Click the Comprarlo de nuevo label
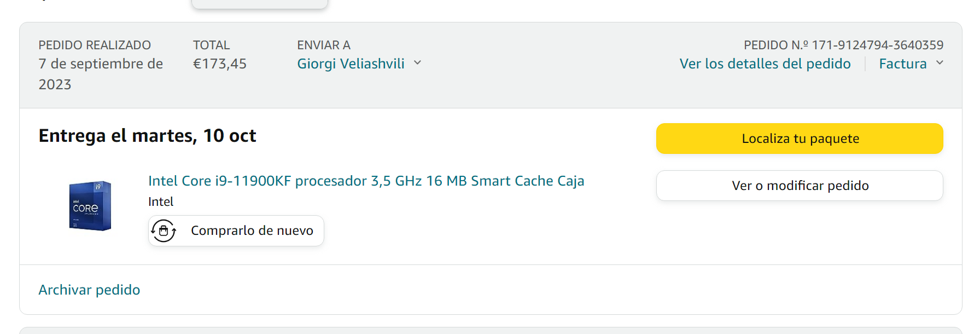This screenshot has height=334, width=980. pos(252,231)
